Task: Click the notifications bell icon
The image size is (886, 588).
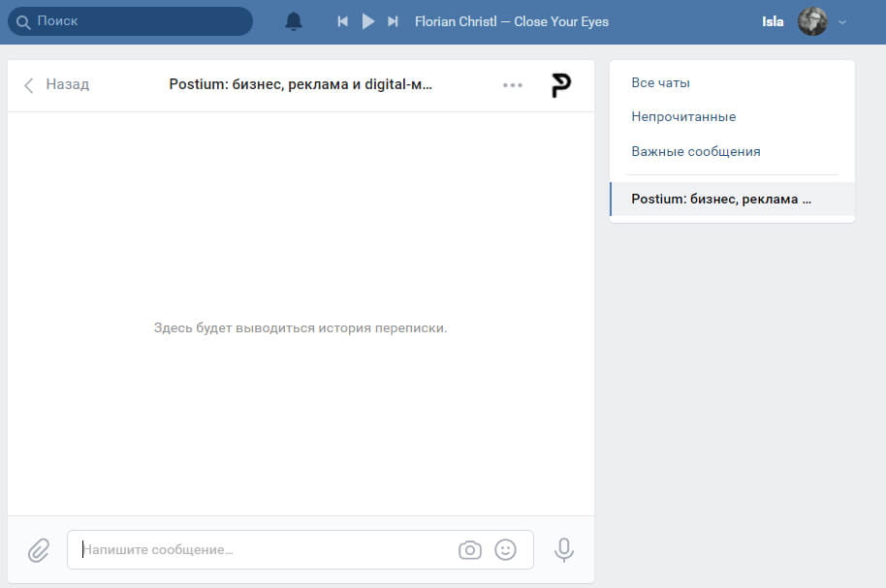Action: coord(294,21)
